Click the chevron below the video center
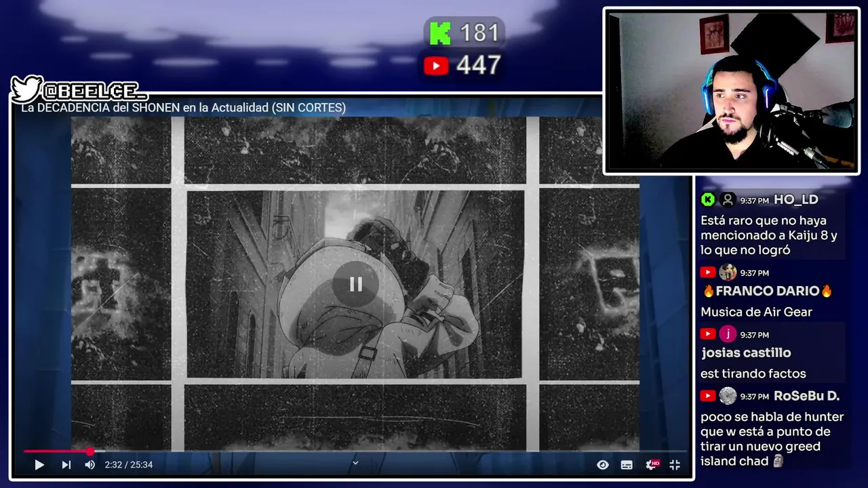Viewport: 868px width, 488px height. click(x=355, y=464)
